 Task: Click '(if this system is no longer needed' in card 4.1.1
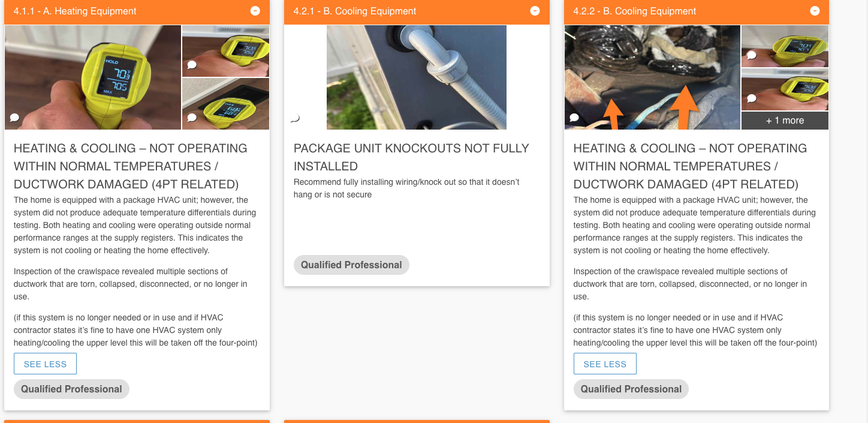[x=135, y=330]
